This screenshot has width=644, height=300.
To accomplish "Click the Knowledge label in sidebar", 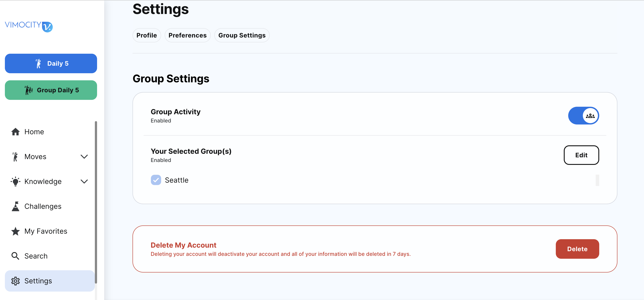I will point(43,182).
